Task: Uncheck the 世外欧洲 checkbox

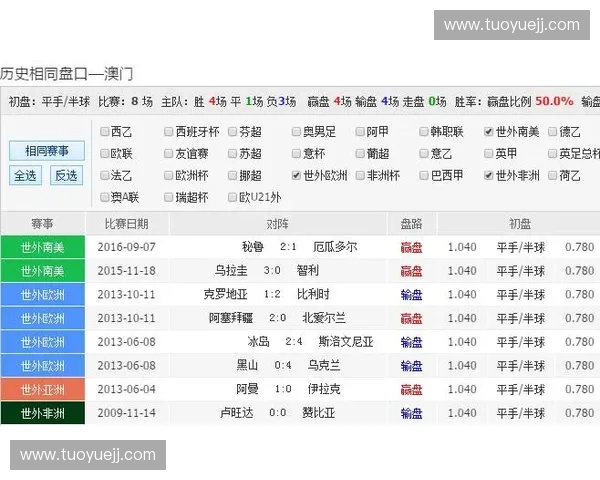Action: [x=296, y=176]
